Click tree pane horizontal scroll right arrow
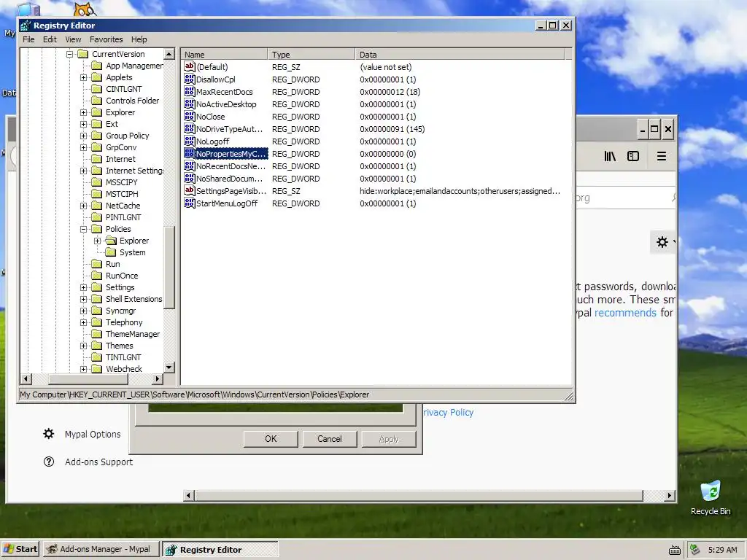747x560 pixels. click(x=158, y=379)
